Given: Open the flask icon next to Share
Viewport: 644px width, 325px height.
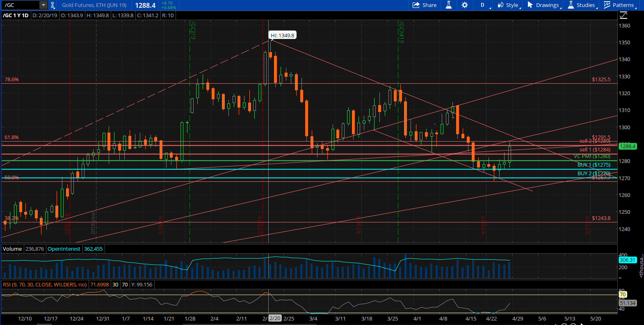Looking at the screenshot, I should pos(449,5).
